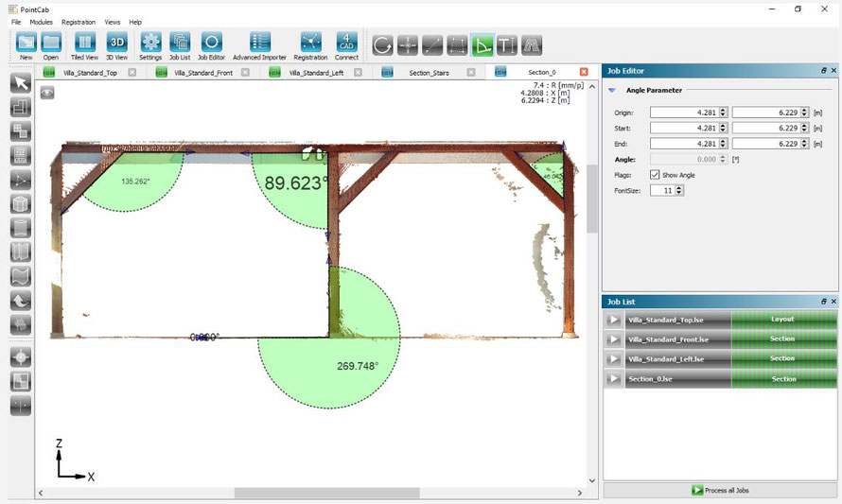Click the target crosshair tool in sidebar
842x504 pixels.
pyautogui.click(x=21, y=357)
